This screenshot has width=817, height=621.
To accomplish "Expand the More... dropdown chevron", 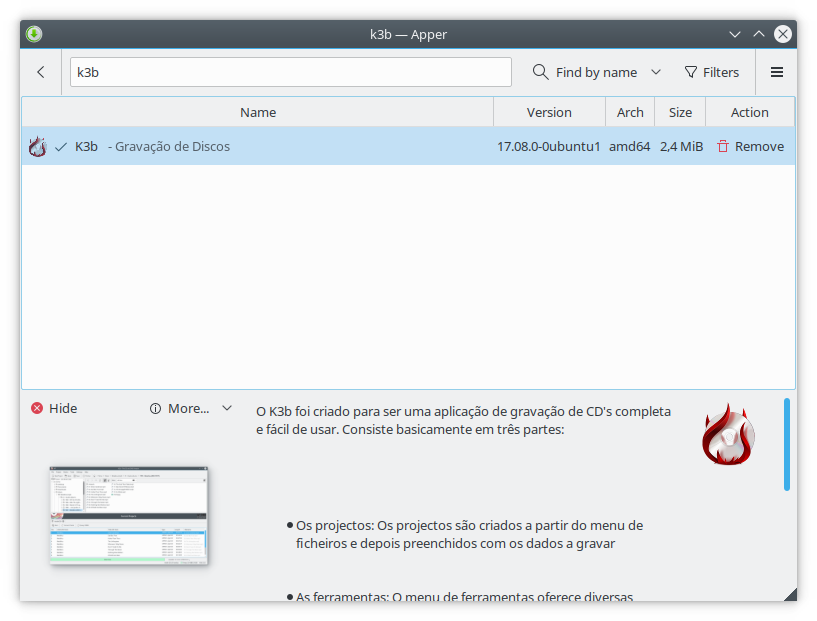I will (x=227, y=408).
